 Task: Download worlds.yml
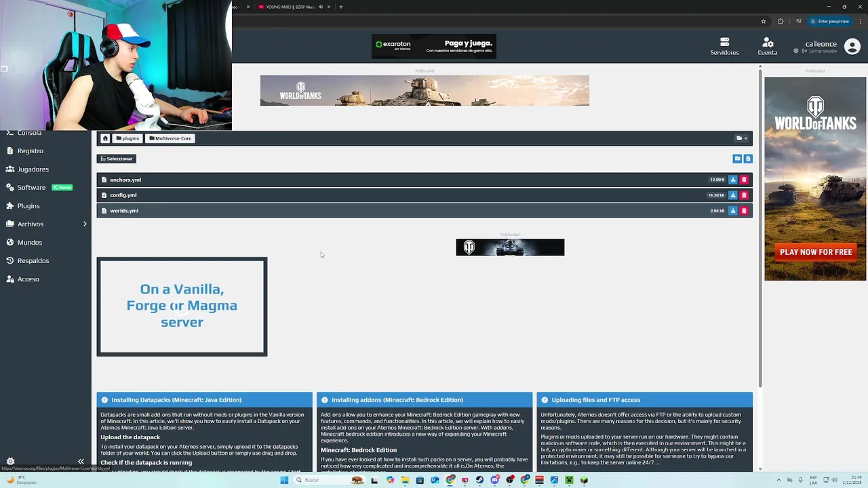click(x=732, y=211)
